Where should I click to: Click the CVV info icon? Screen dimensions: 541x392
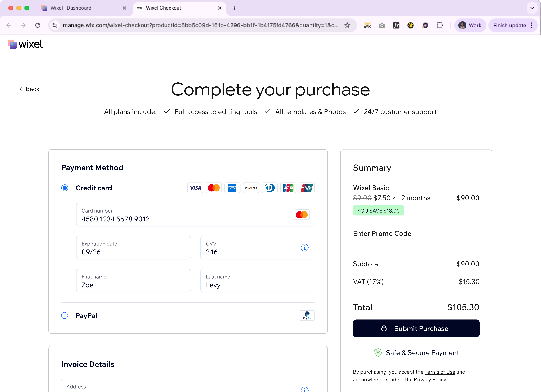pos(305,248)
